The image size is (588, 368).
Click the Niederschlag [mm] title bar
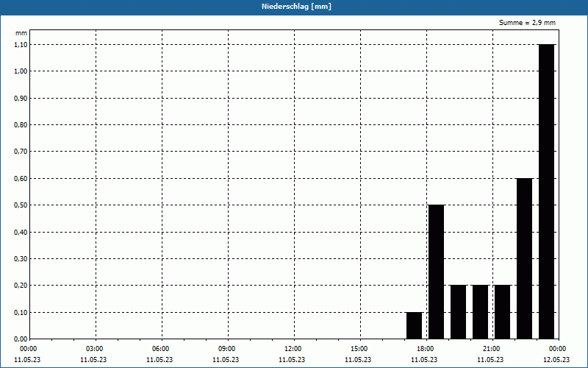pos(294,7)
